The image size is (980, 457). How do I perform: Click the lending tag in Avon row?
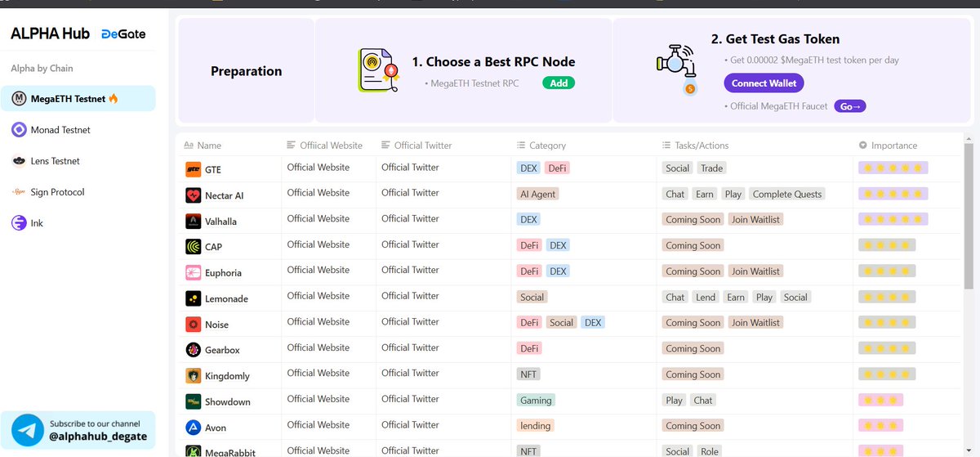pyautogui.click(x=536, y=426)
